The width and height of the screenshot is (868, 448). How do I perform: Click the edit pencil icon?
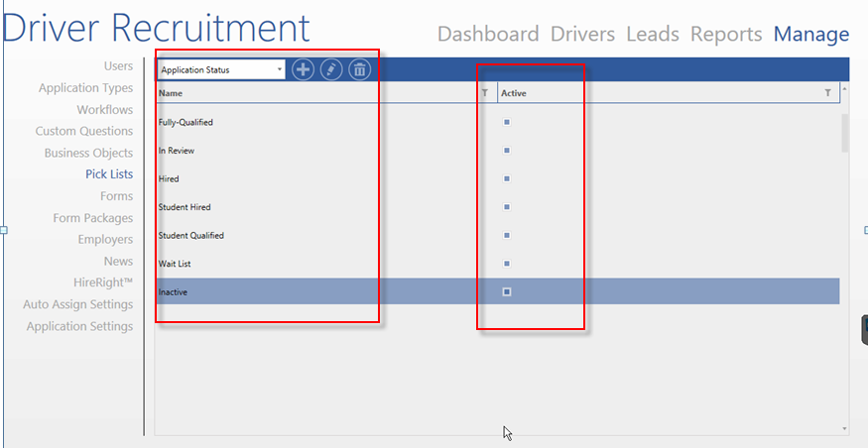coord(331,69)
